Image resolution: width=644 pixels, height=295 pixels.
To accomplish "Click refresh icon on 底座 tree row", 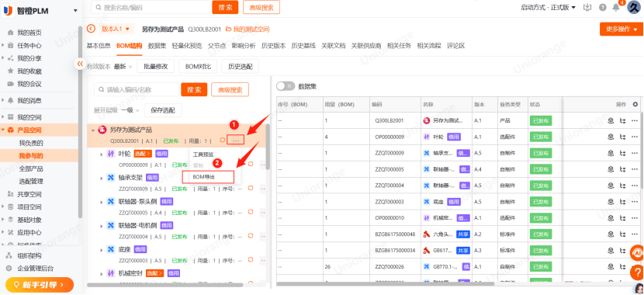I will [x=250, y=260].
